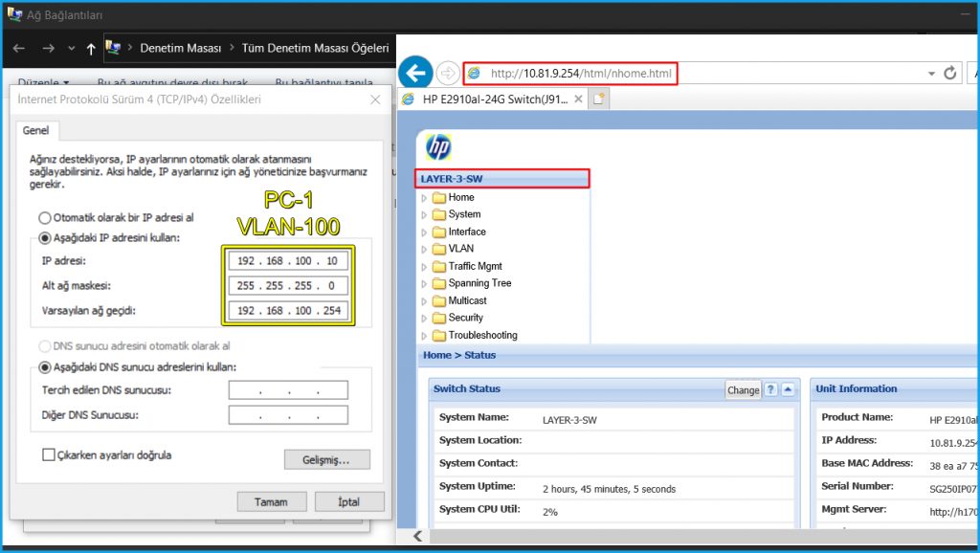Select 'Aşağıdaki DNS sunucu adreslerini kullan' radio
This screenshot has width=980, height=553.
coord(44,367)
